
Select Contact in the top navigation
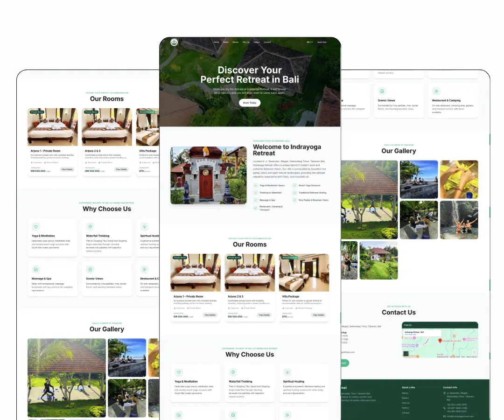(267, 42)
